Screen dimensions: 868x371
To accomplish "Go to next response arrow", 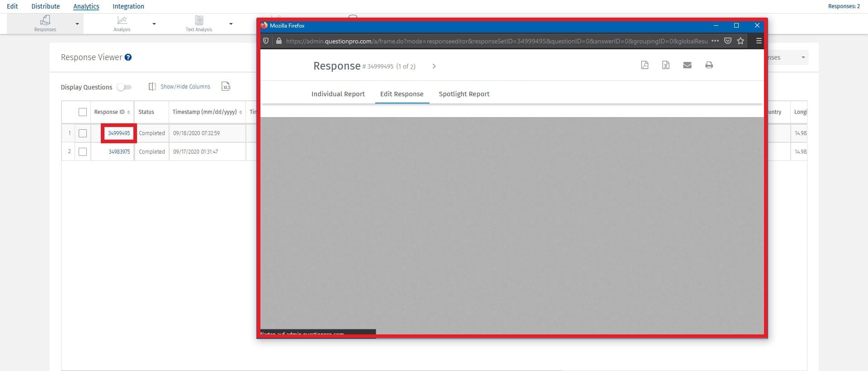I will tap(434, 66).
